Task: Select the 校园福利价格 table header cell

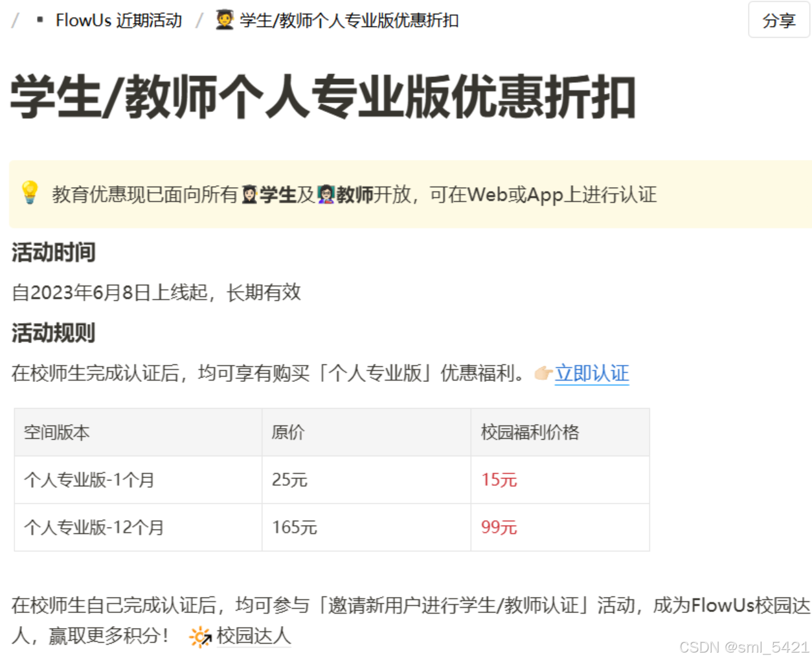Action: click(560, 432)
